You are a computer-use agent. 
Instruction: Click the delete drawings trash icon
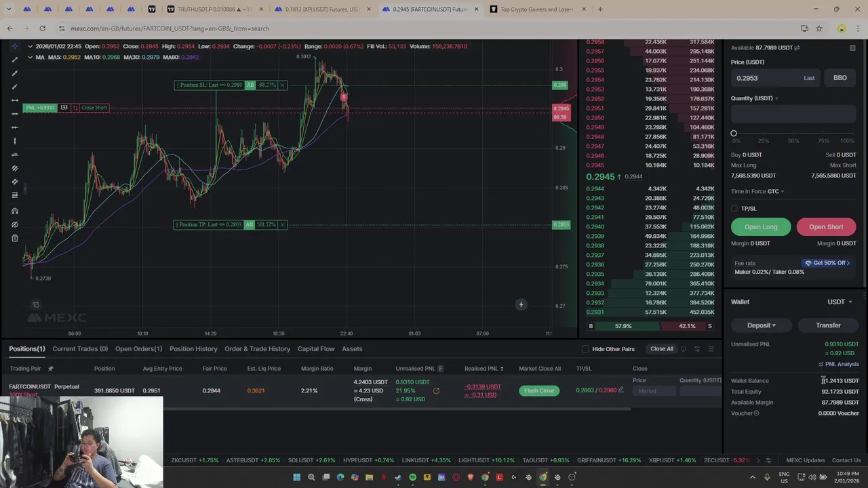coord(15,238)
